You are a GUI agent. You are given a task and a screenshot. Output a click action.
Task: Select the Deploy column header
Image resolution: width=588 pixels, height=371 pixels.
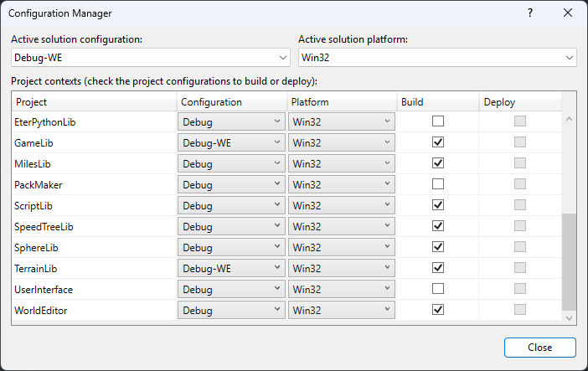pyautogui.click(x=519, y=102)
